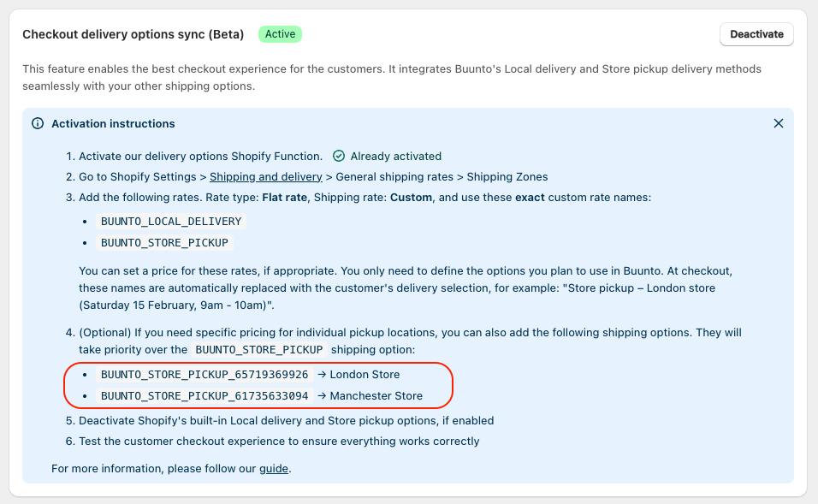Click the London Store label
Image resolution: width=818 pixels, height=504 pixels.
[365, 375]
